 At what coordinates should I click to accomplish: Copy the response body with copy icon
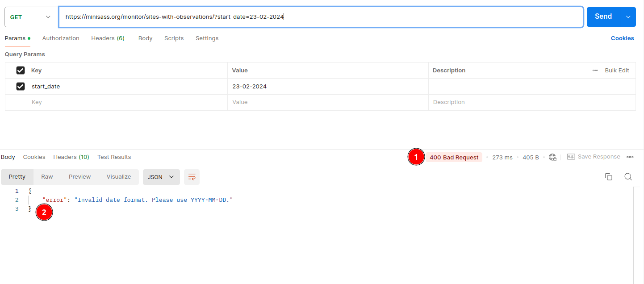tap(608, 177)
